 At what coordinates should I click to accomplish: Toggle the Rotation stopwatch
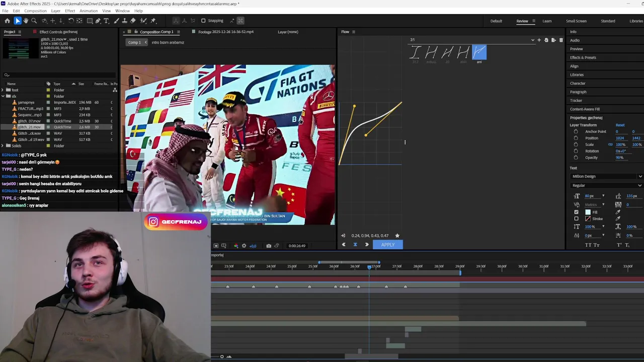576,151
